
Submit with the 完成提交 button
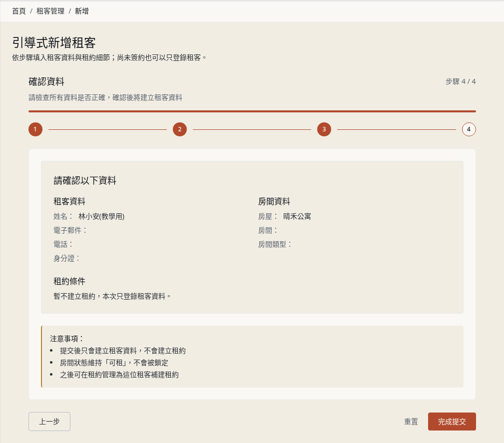pos(452,422)
